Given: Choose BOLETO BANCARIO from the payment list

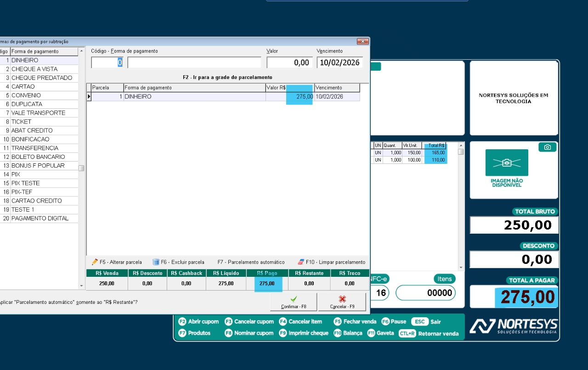Looking at the screenshot, I should tap(38, 157).
